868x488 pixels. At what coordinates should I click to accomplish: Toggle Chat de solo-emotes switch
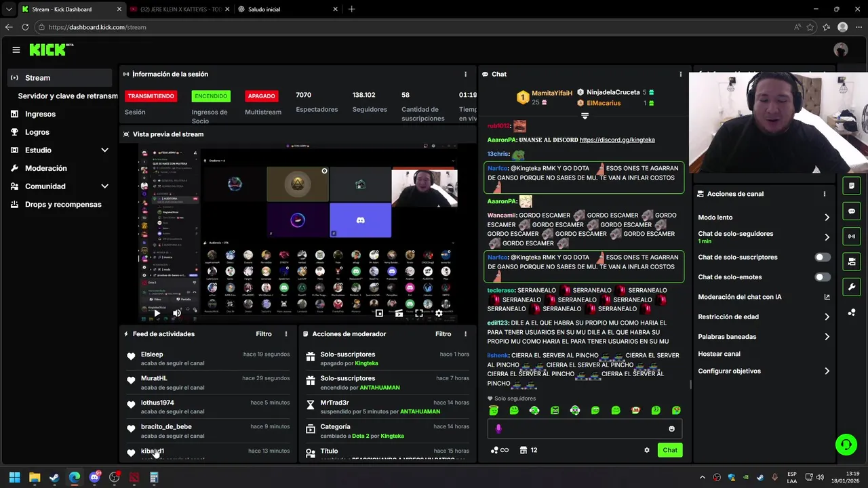822,277
